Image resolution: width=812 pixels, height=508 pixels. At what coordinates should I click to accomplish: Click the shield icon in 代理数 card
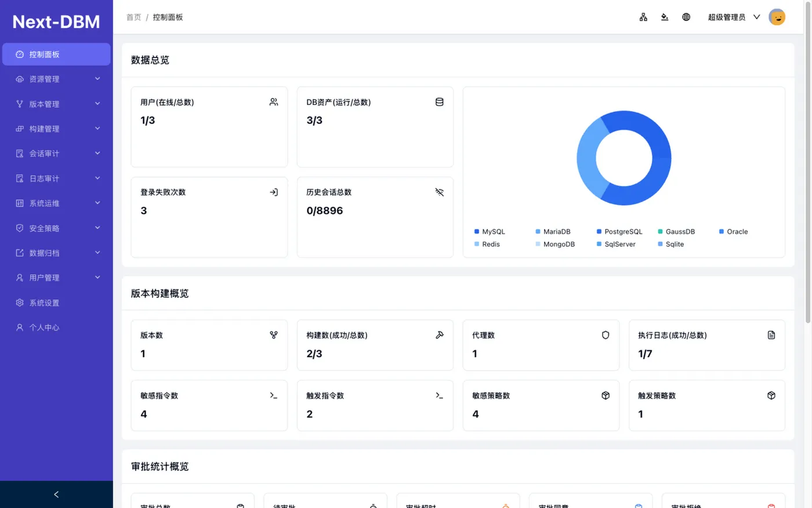point(606,335)
